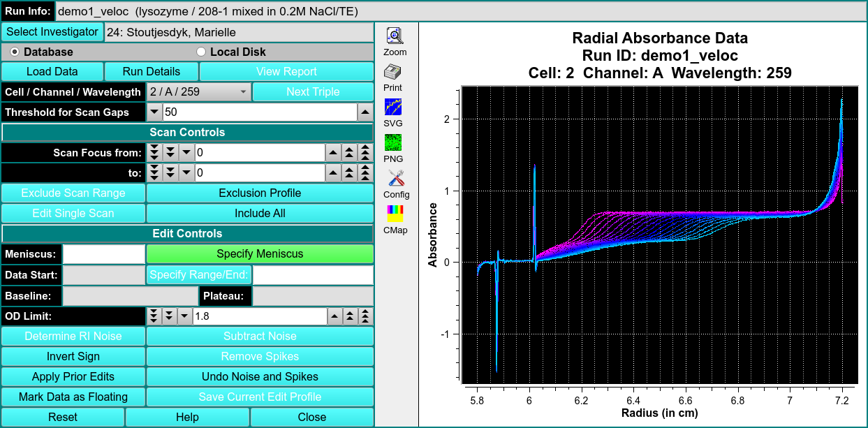Open the Cell / Channel / Wavelength dropdown
Screen dimensions: 868x428
198,92
